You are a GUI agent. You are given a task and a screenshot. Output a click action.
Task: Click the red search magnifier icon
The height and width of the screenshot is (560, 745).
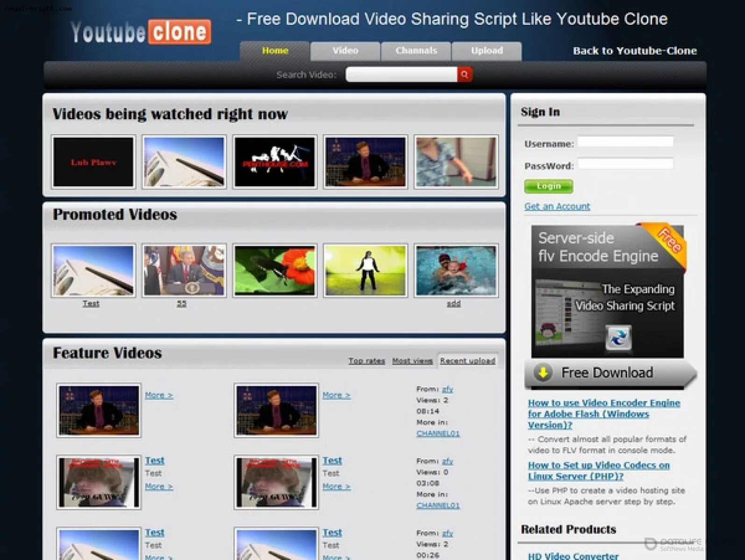point(465,74)
